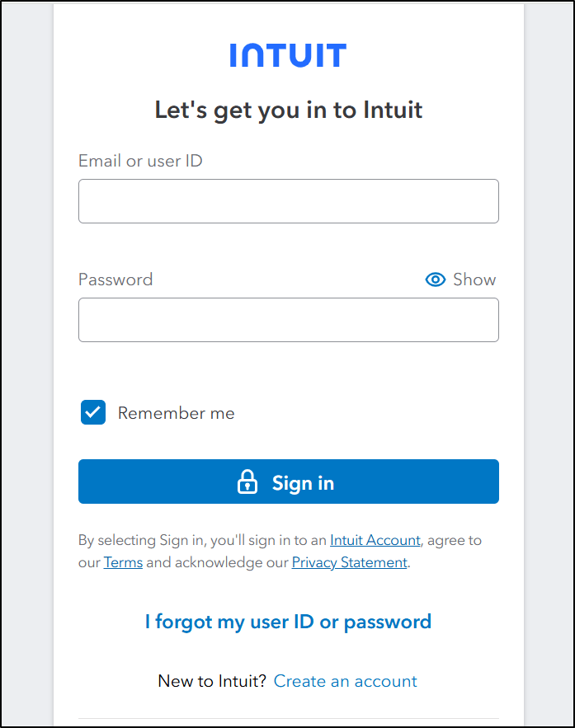Click the checkmark in Remember me box
The width and height of the screenshot is (575, 728).
coord(93,412)
